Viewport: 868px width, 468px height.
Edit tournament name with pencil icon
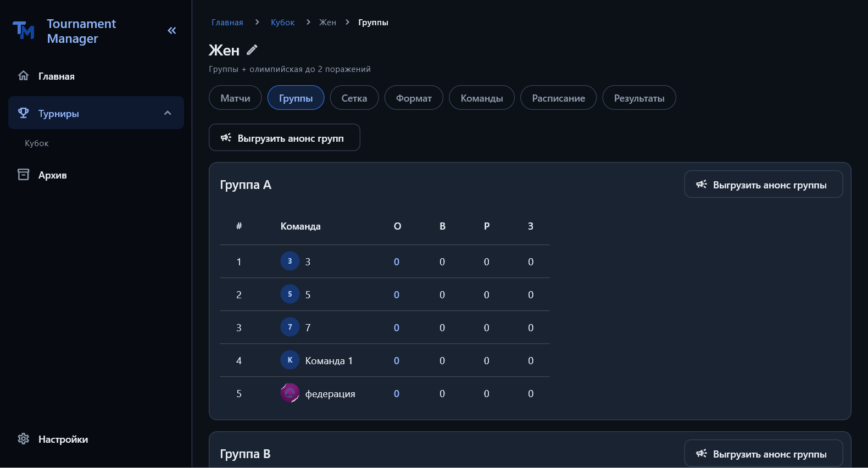pos(252,50)
